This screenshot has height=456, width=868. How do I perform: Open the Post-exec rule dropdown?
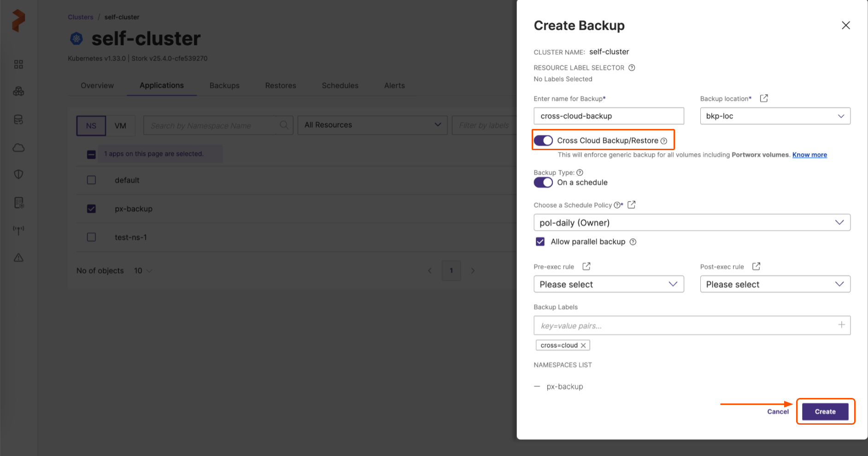(775, 284)
